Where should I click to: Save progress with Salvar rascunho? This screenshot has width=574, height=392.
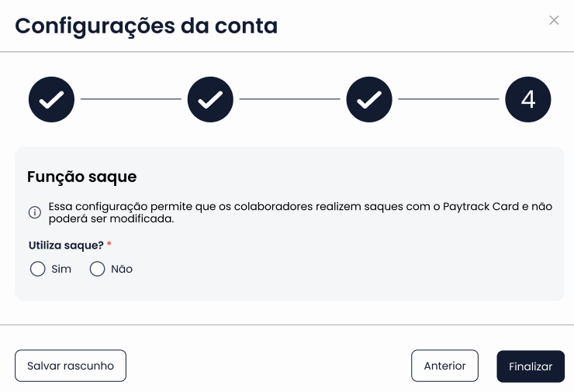coord(71,366)
